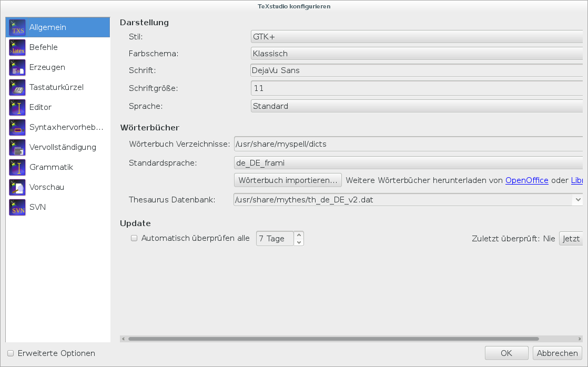Select the SVN label
The image size is (588, 367).
point(37,207)
